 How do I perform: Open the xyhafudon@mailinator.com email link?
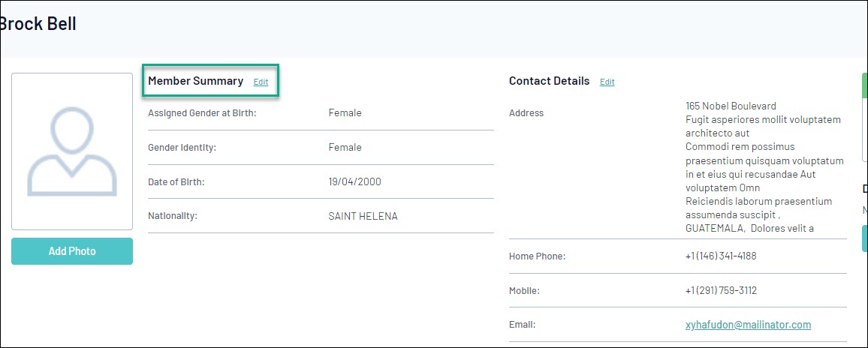(x=748, y=325)
